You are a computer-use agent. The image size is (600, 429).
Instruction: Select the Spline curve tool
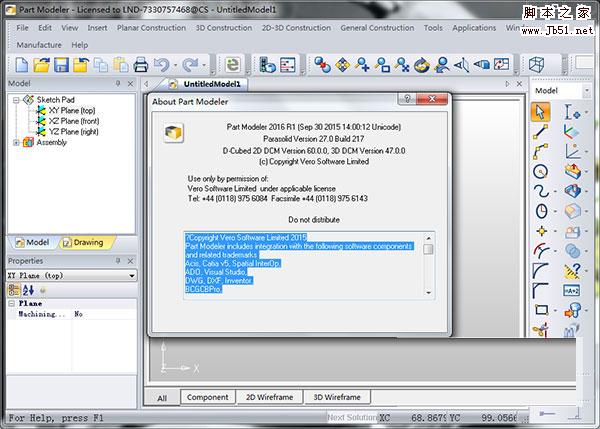point(540,191)
